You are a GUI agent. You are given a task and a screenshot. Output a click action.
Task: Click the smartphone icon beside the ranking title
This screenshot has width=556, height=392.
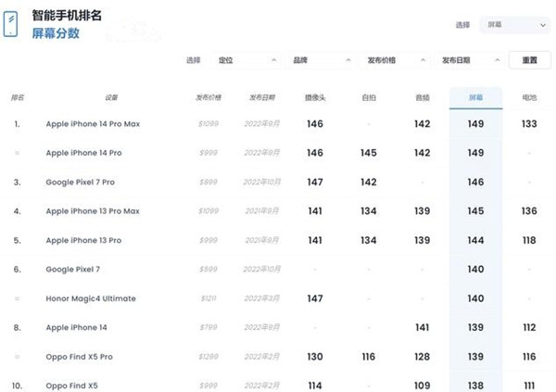point(12,24)
